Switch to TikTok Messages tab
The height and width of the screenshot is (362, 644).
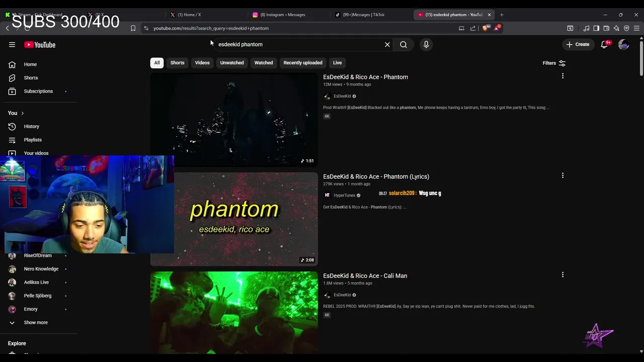point(364,15)
